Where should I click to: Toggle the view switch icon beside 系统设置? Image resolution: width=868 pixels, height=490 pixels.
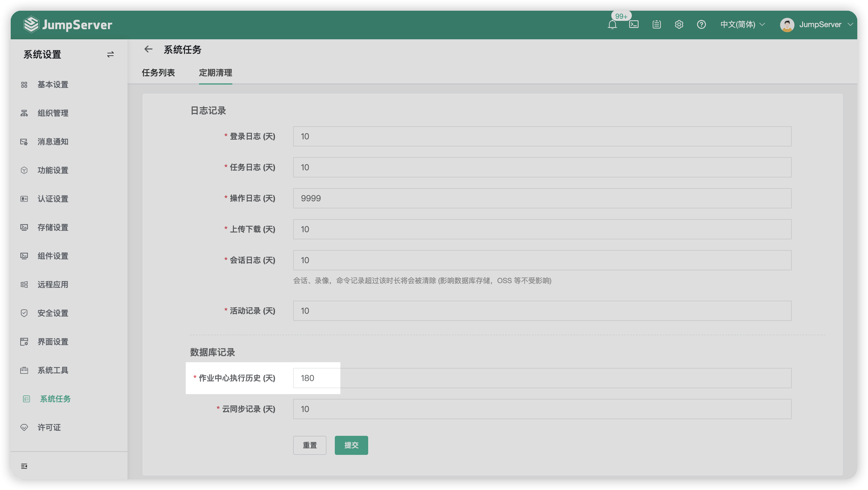(x=111, y=54)
